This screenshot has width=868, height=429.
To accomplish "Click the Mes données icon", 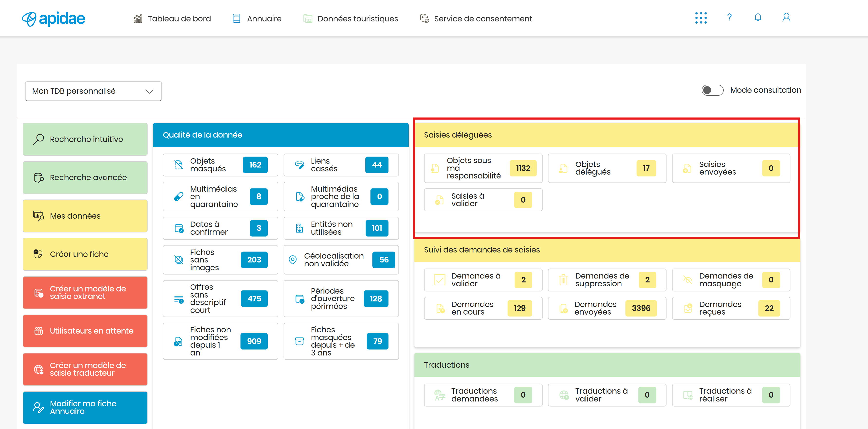I will coord(38,216).
